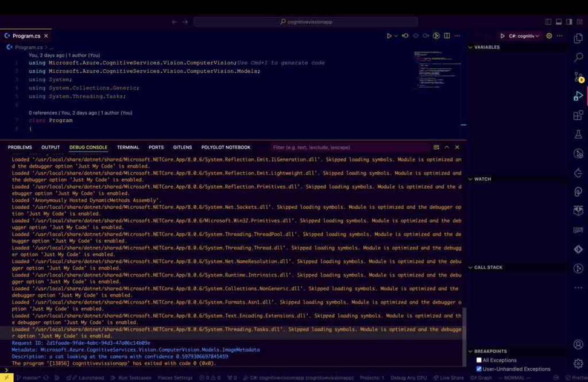Screen dimensions: 588x382
Task: Open the Extensions view
Action: pos(578,116)
